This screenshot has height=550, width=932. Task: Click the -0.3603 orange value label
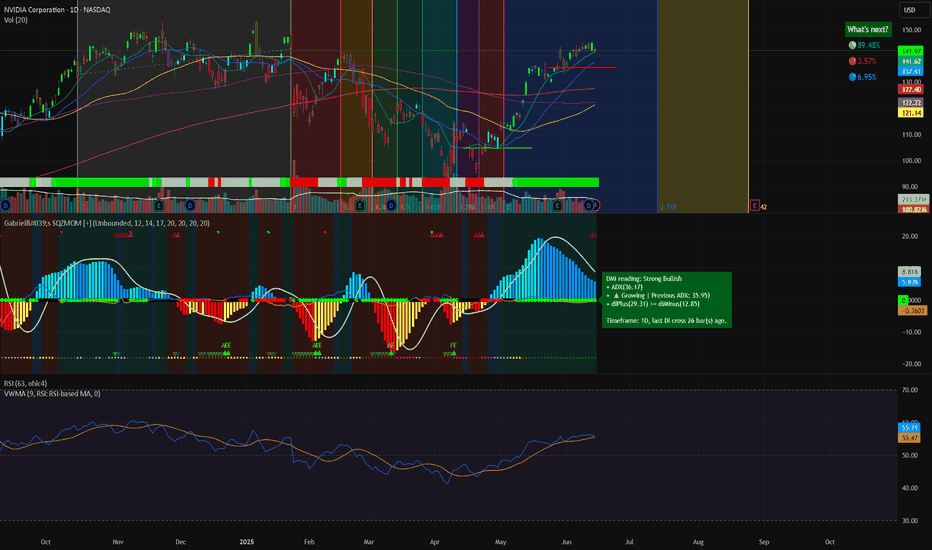click(x=912, y=310)
